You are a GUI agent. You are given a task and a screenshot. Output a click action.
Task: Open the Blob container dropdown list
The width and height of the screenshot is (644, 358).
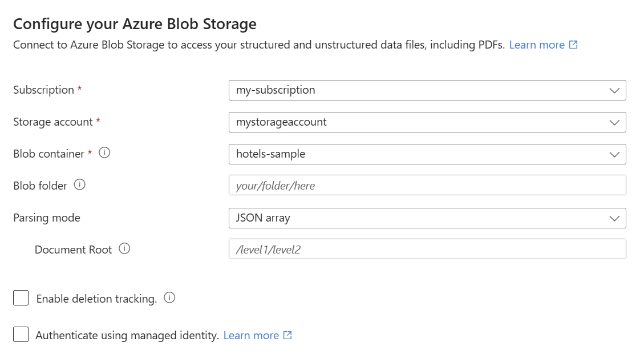427,154
